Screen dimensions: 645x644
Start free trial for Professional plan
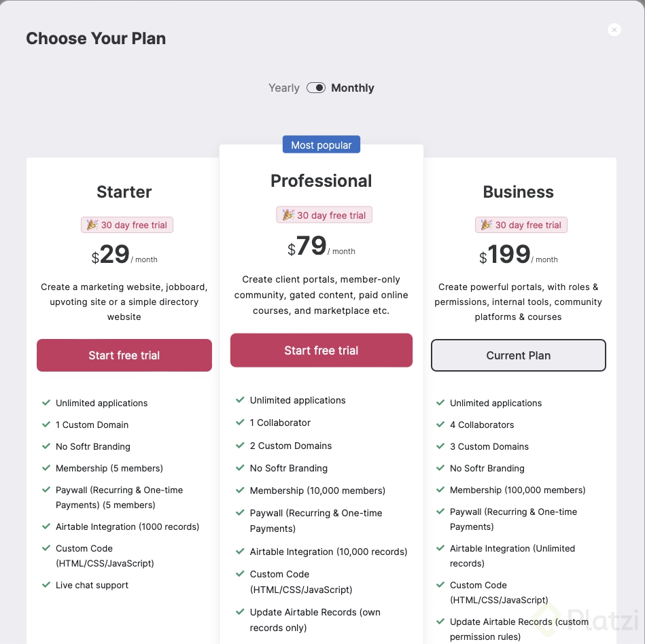point(321,351)
